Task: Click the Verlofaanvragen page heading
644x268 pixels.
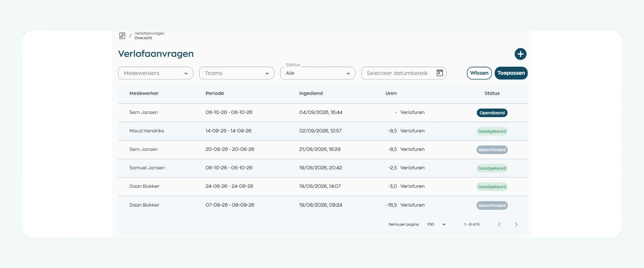Action: pos(156,54)
